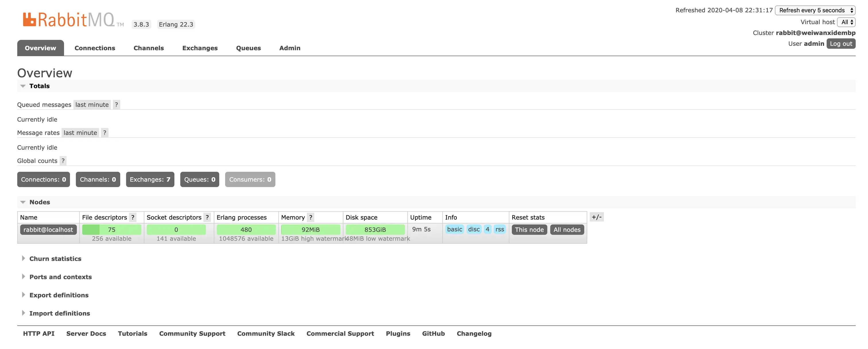Open the Virtual host selector
The width and height of the screenshot is (868, 349).
(846, 22)
